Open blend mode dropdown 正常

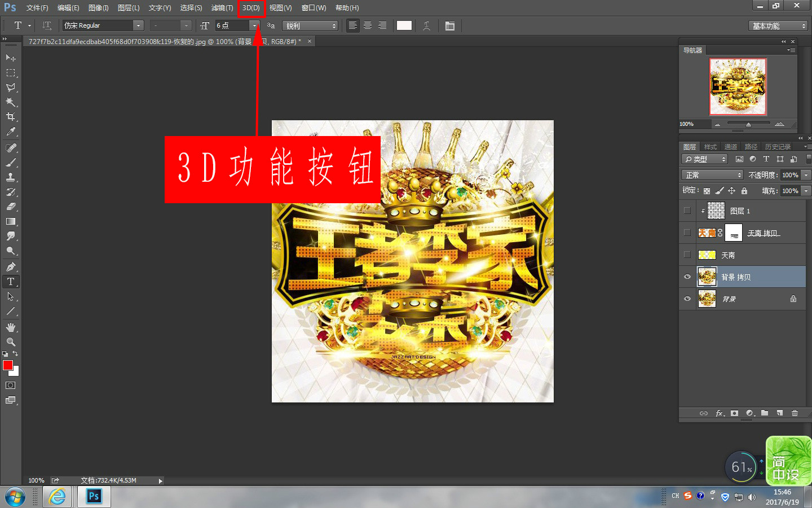coord(713,175)
